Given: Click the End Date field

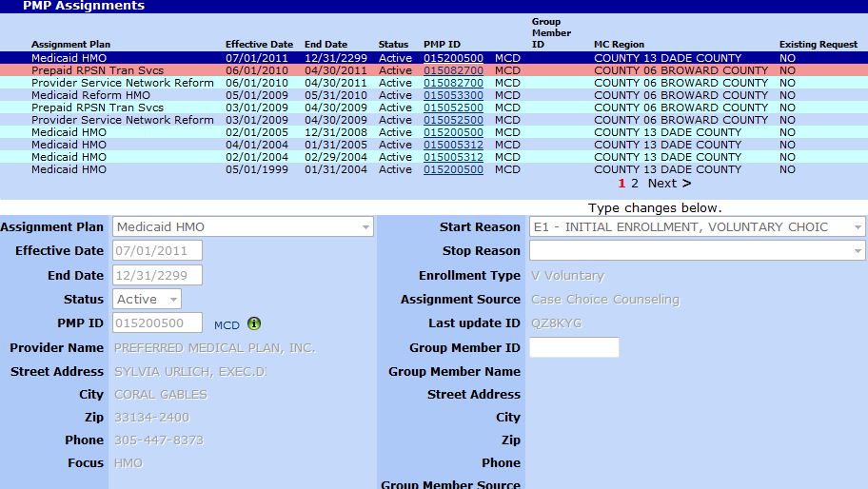Looking at the screenshot, I should (x=157, y=275).
